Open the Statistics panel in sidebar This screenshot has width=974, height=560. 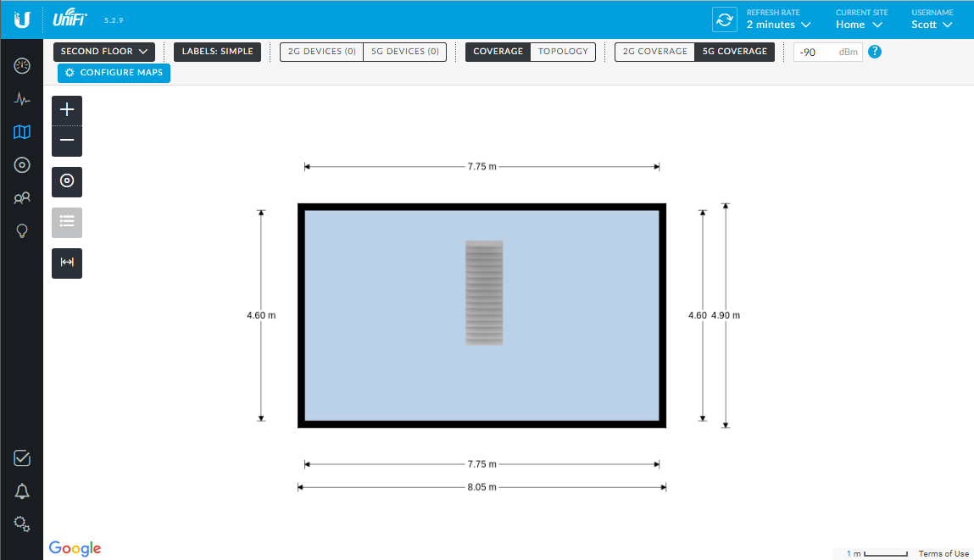[x=22, y=98]
